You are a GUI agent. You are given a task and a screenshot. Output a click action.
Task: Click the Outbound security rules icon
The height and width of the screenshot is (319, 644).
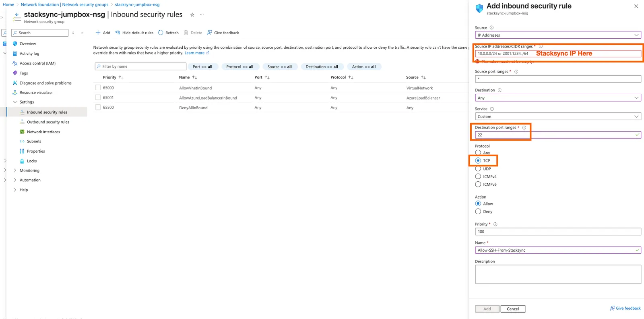point(22,122)
